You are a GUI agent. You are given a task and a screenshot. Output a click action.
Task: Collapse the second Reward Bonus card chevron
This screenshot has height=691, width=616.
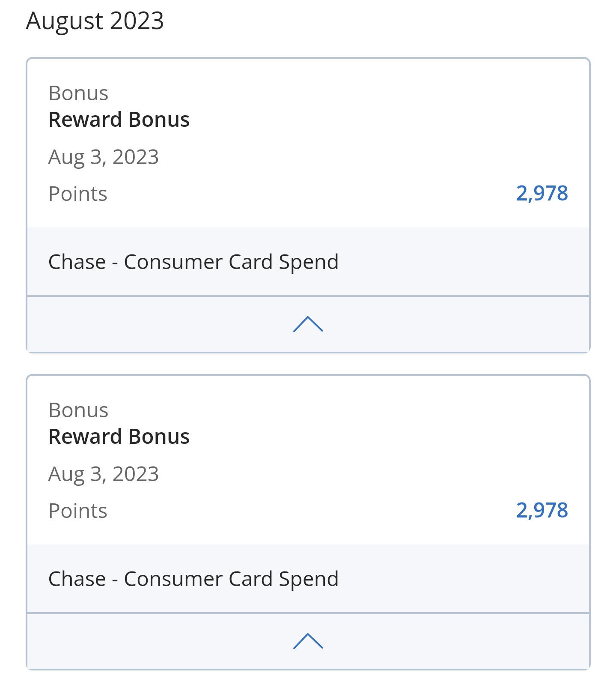[308, 641]
